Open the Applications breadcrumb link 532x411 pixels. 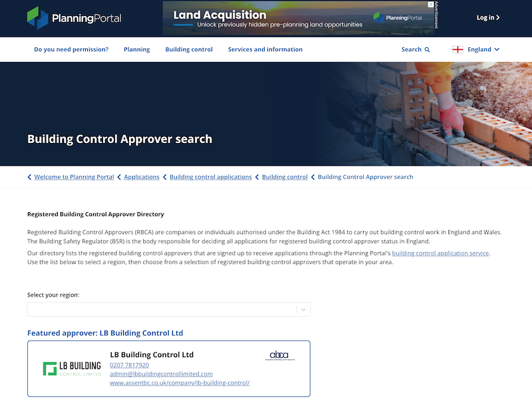point(142,177)
